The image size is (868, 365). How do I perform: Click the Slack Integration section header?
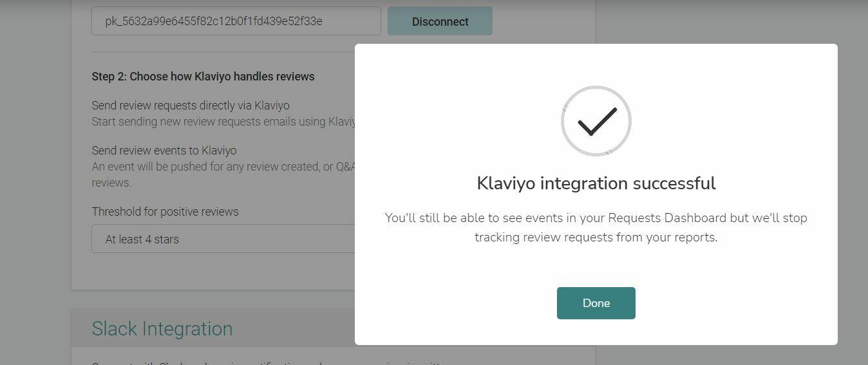pyautogui.click(x=162, y=328)
